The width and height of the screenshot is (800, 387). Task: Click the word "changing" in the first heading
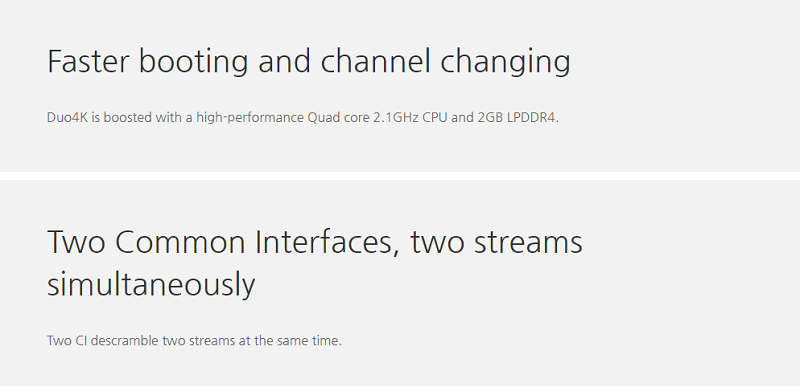tap(505, 63)
